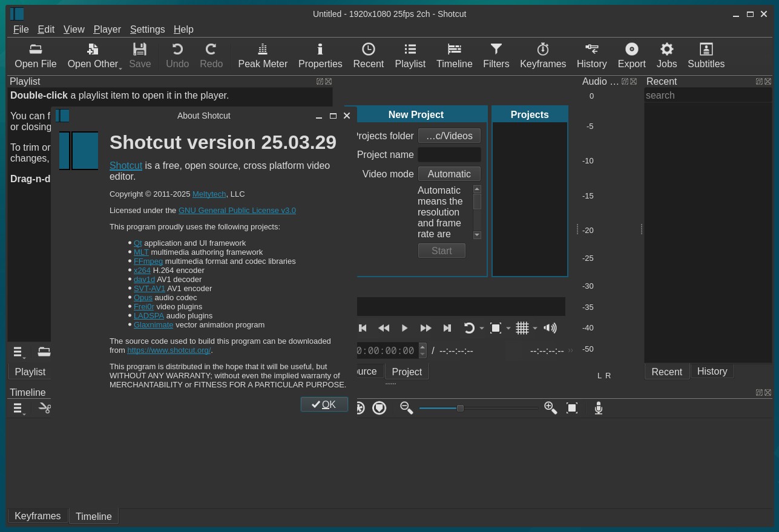Switch to the Playlist tab
This screenshot has width=779, height=532.
30,372
